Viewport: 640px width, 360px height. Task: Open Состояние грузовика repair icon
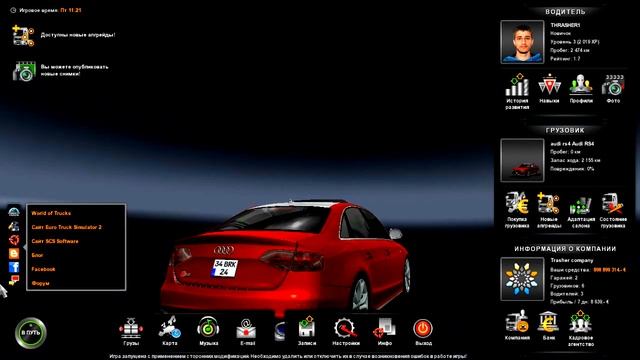[613, 204]
